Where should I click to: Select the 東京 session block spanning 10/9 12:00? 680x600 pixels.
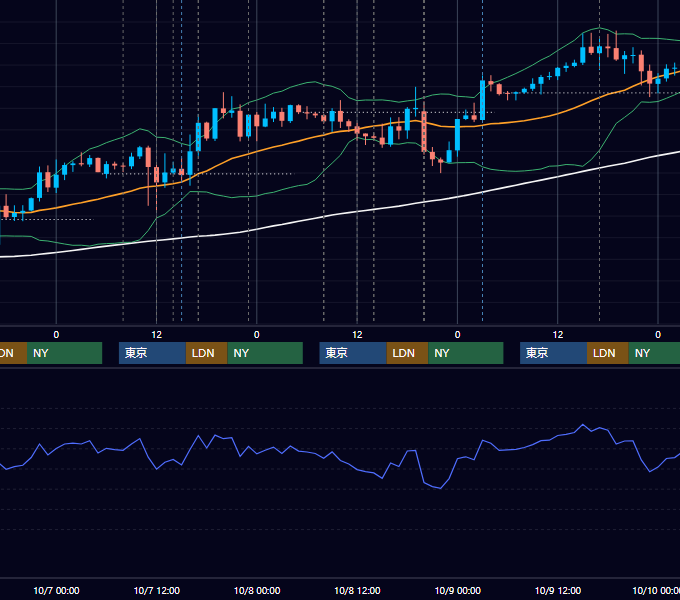click(553, 353)
